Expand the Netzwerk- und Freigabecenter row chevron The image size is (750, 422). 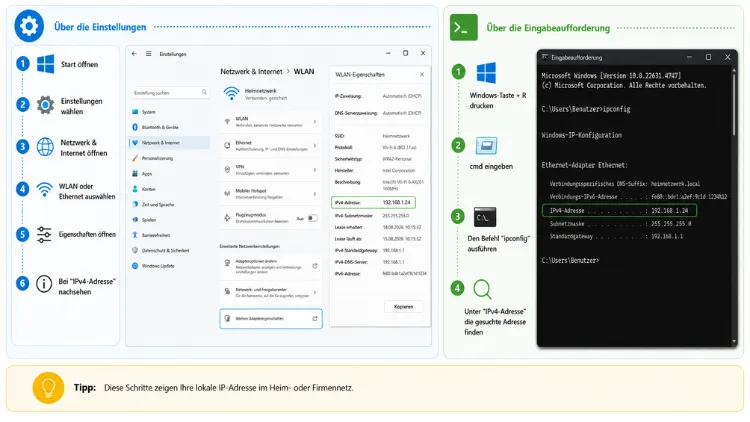(315, 292)
